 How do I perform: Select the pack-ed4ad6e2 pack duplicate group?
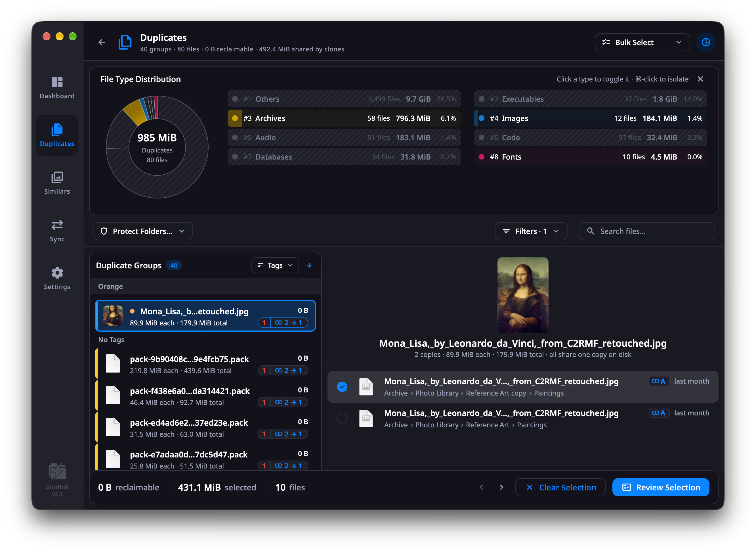point(205,428)
